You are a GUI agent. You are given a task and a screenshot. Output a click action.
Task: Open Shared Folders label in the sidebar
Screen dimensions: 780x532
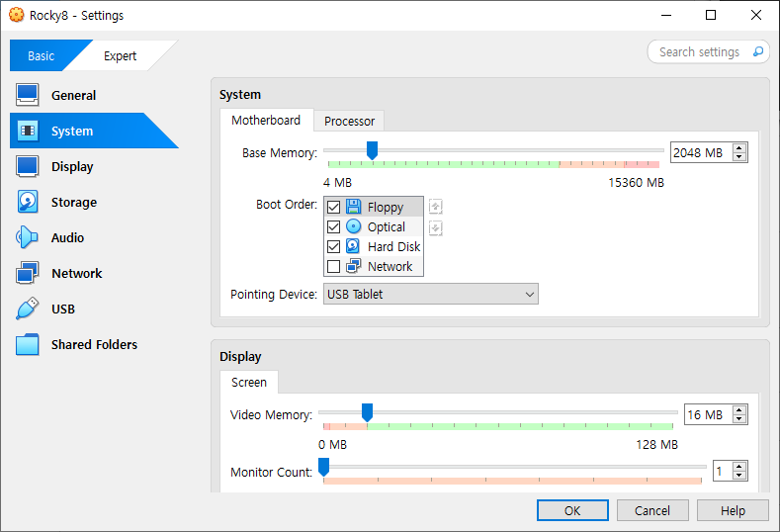click(x=94, y=344)
